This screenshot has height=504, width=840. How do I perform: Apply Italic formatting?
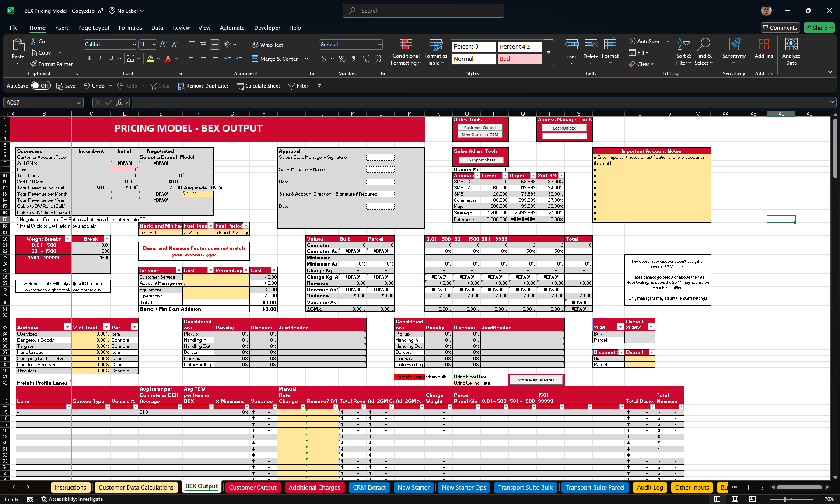pyautogui.click(x=100, y=59)
